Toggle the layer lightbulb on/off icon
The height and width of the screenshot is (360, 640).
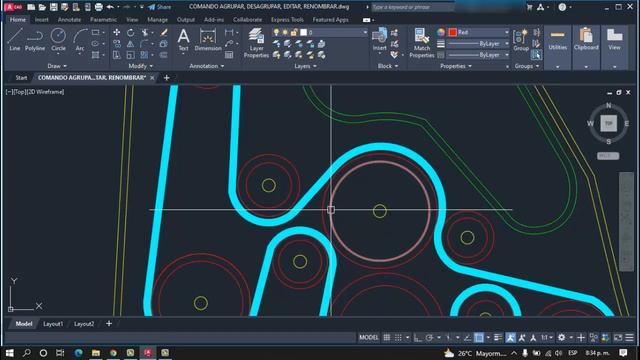tap(276, 32)
